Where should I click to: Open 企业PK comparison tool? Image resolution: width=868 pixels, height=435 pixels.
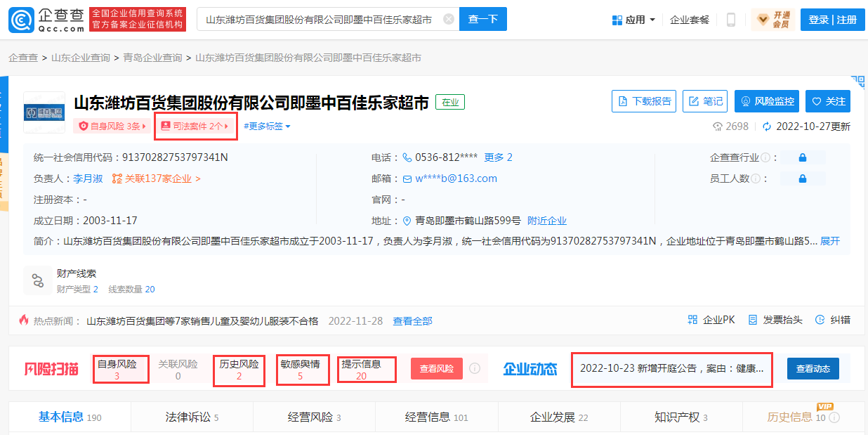point(711,320)
